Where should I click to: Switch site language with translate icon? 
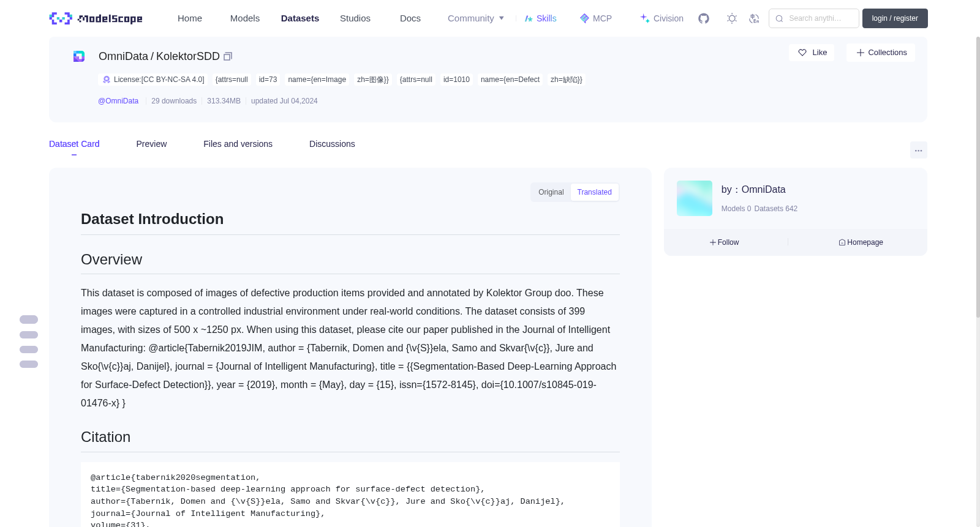pyautogui.click(x=754, y=18)
